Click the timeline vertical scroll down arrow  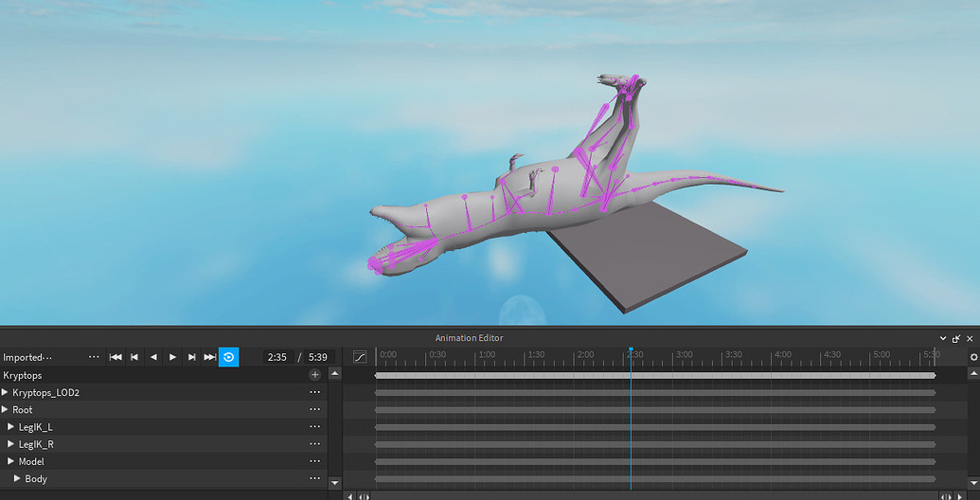pos(973,483)
